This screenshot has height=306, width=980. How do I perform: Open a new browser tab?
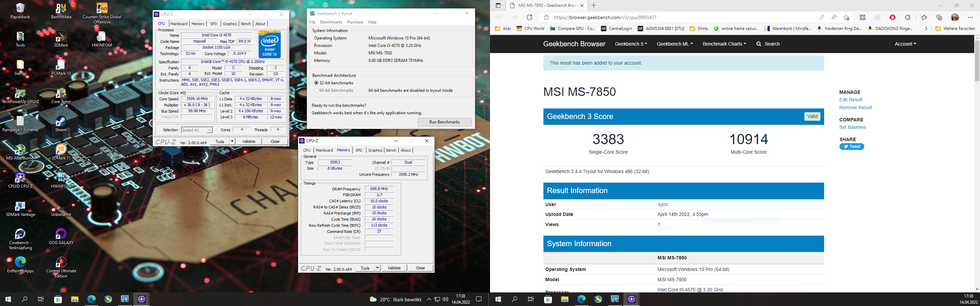click(593, 5)
